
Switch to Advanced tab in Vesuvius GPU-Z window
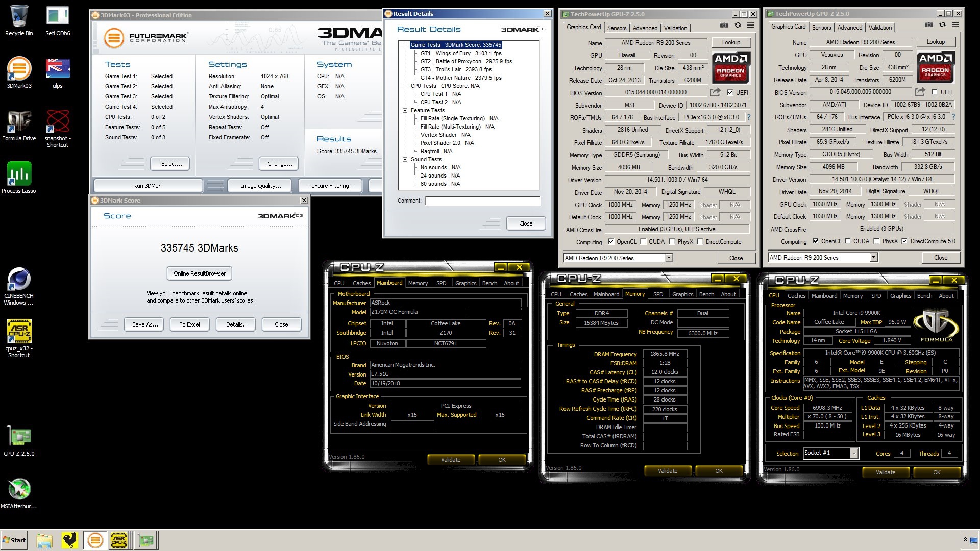click(x=850, y=28)
